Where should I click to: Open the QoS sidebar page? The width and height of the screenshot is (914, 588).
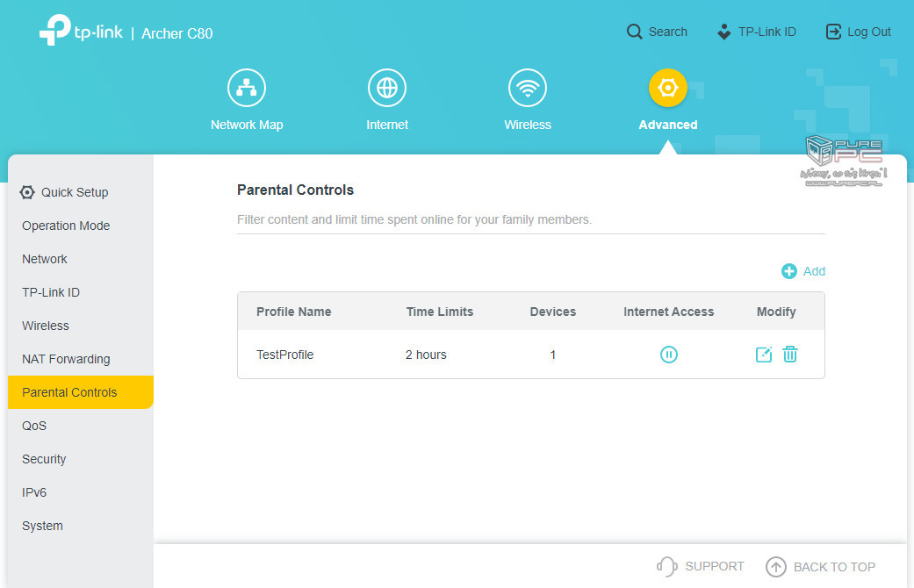pos(34,426)
